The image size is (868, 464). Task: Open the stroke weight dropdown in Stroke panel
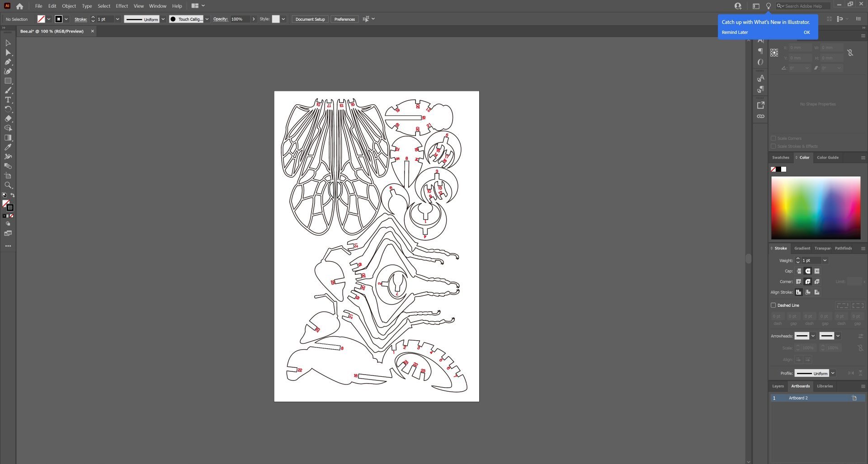[x=825, y=261]
